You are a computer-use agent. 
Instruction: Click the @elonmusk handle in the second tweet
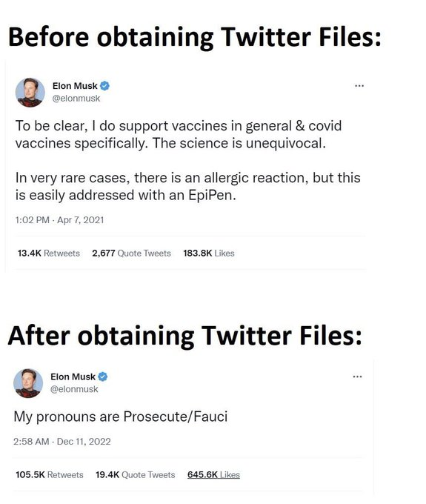tap(74, 389)
